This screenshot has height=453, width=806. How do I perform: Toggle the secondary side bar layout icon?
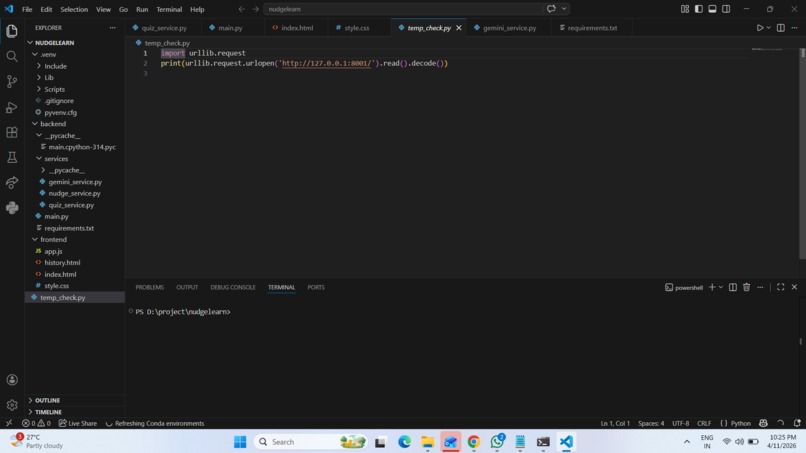(726, 9)
